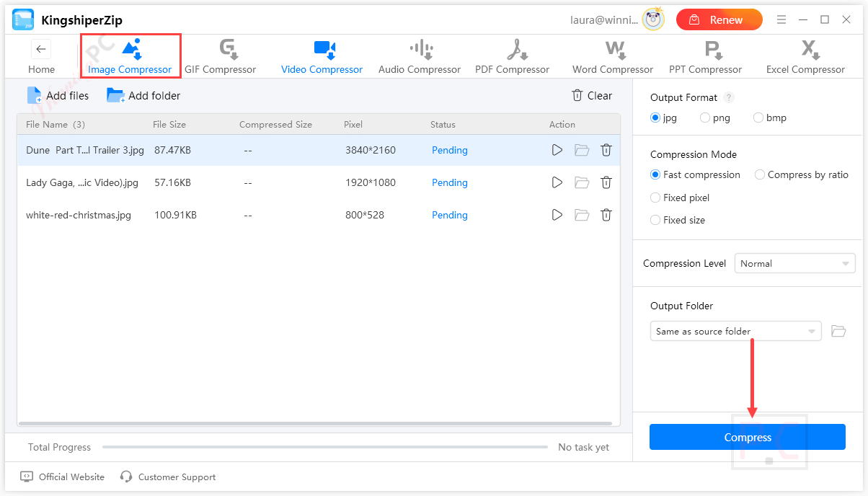Open output folder for Lady Gaga image
This screenshot has width=868, height=496.
582,182
